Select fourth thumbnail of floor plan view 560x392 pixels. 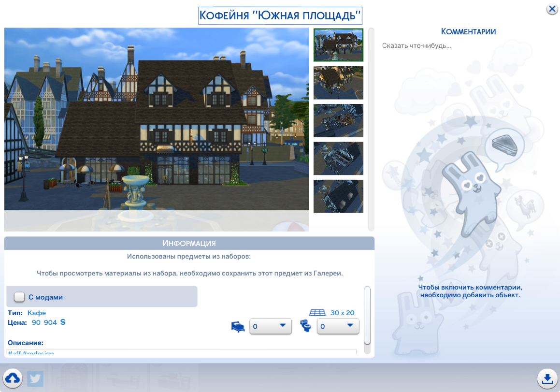[x=338, y=159]
